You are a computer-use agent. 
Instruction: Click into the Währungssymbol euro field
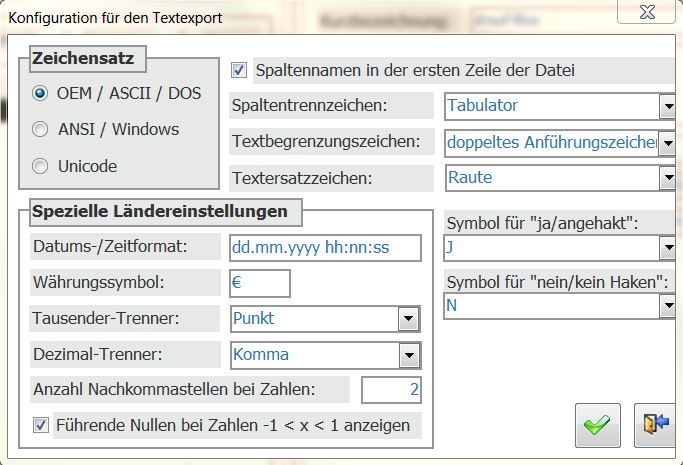259,283
